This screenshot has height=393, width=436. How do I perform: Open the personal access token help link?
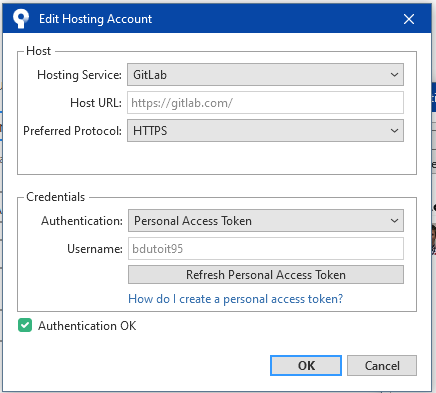pyautogui.click(x=235, y=299)
